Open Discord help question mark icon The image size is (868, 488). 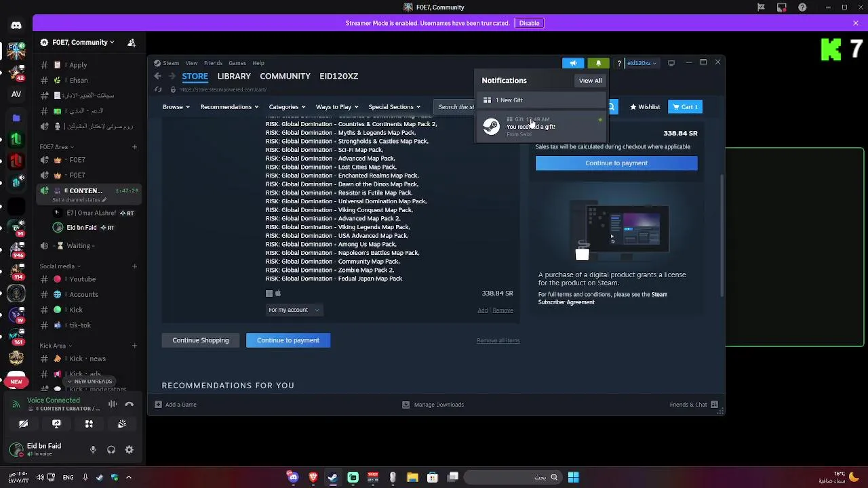coord(803,7)
